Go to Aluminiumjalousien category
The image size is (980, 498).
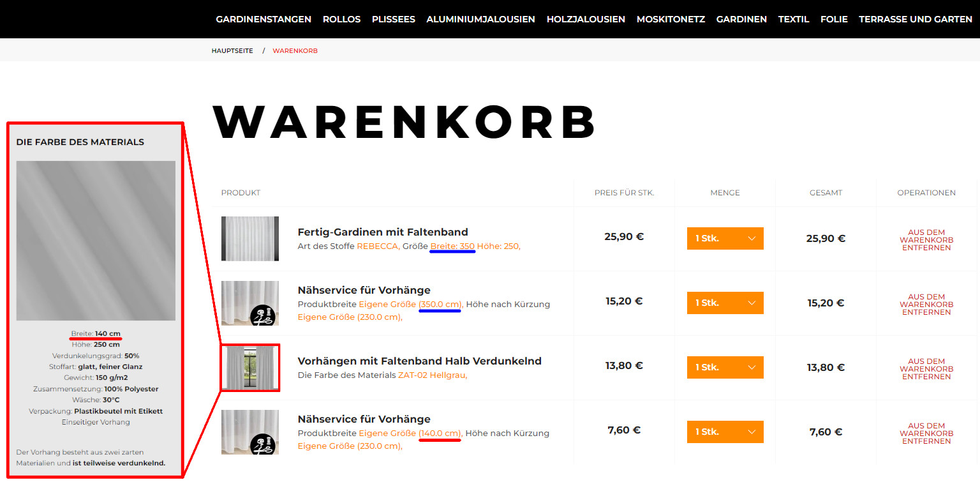pos(480,19)
